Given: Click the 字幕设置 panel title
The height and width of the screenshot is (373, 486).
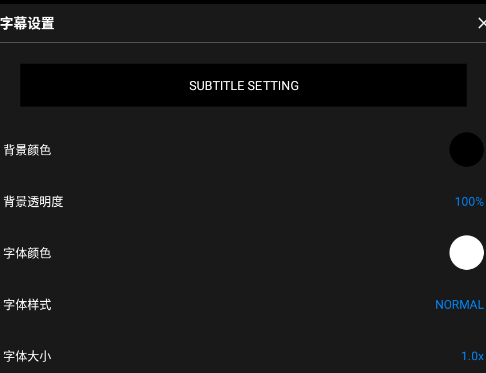Looking at the screenshot, I should click(x=27, y=24).
